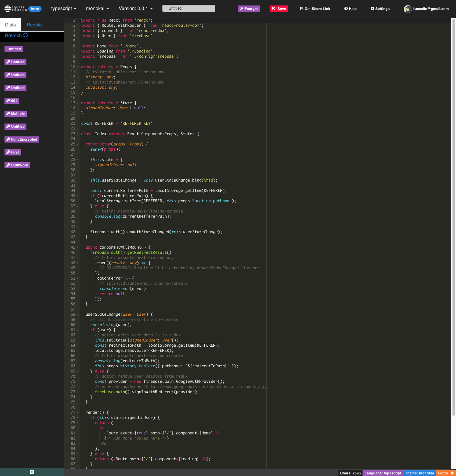
Task: Add a new gist with plus icon
Action: (x=32, y=472)
